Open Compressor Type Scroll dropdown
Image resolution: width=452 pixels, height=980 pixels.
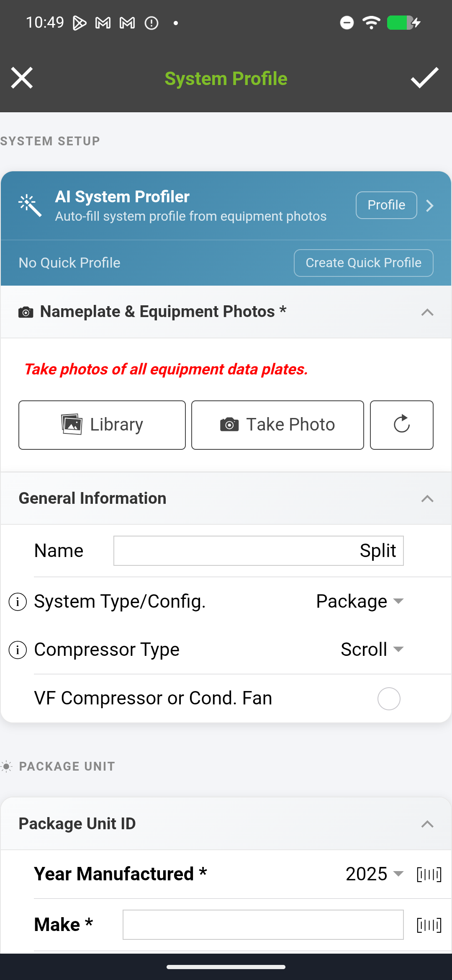point(372,650)
